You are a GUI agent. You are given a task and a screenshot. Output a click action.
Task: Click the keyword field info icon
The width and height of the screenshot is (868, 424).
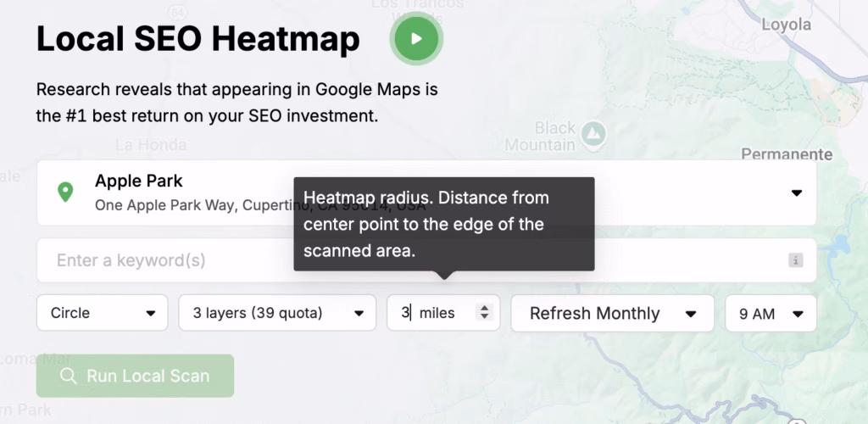(795, 260)
